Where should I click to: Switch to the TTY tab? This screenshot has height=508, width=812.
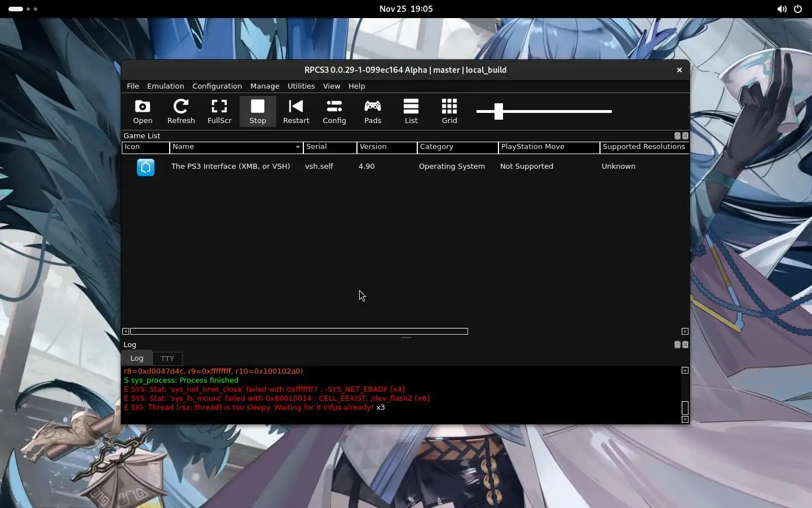coord(167,358)
